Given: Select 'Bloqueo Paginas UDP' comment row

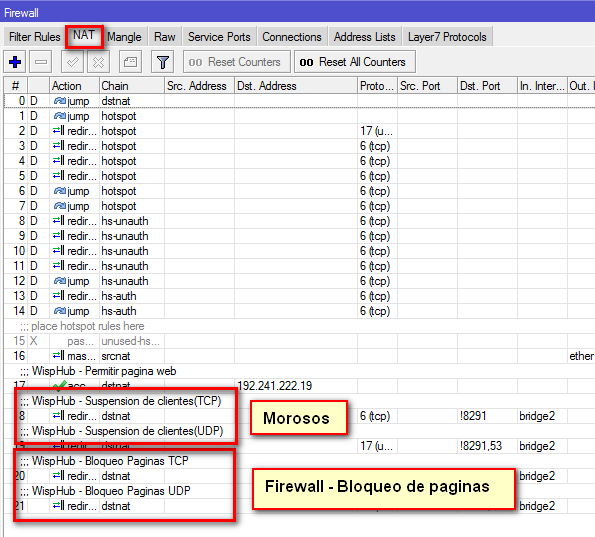Looking at the screenshot, I should coord(105,491).
